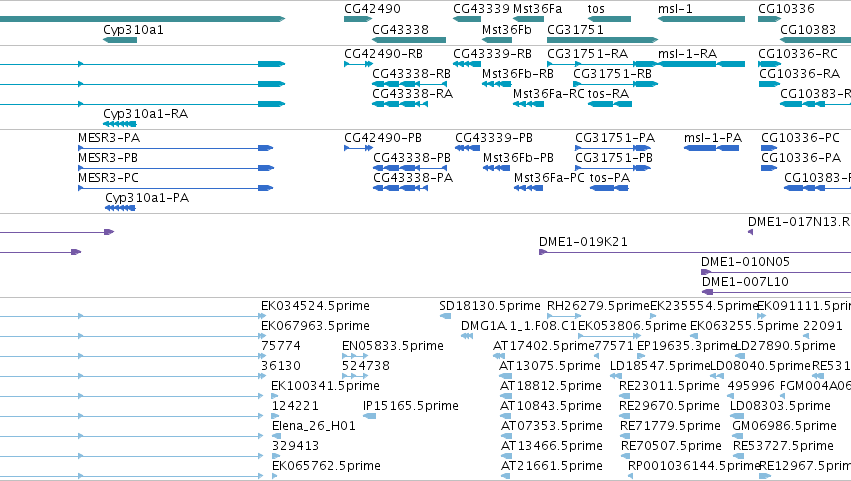This screenshot has height=481, width=851.
Task: Select transcript CG43338-RB
Action: click(409, 84)
